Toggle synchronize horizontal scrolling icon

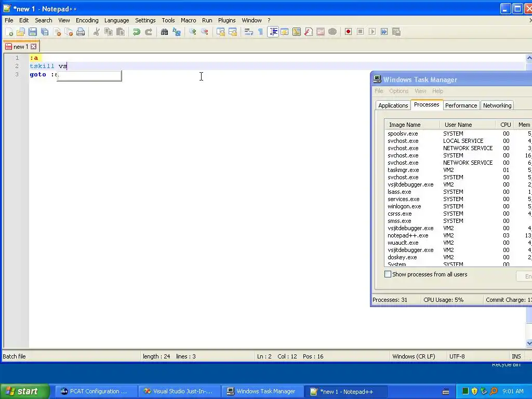(x=232, y=32)
